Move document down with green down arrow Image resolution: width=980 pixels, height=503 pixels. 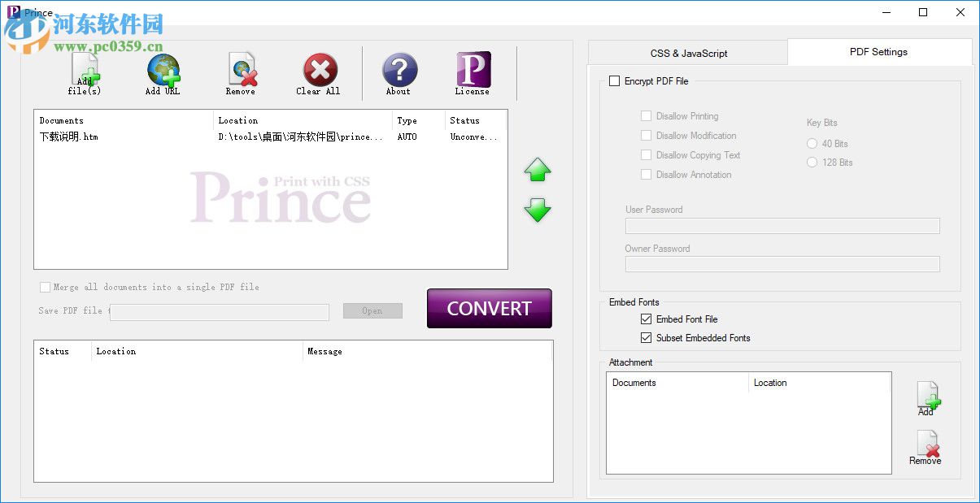pyautogui.click(x=538, y=210)
